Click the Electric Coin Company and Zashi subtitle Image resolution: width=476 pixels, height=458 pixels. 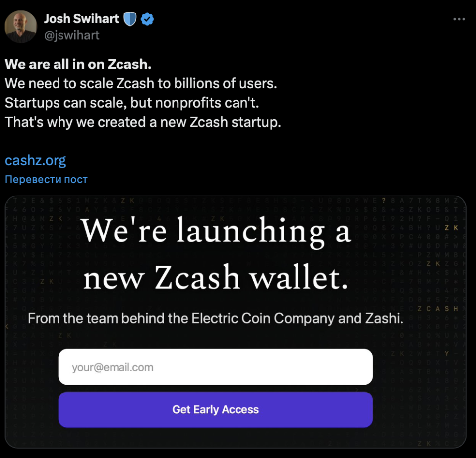[215, 318]
